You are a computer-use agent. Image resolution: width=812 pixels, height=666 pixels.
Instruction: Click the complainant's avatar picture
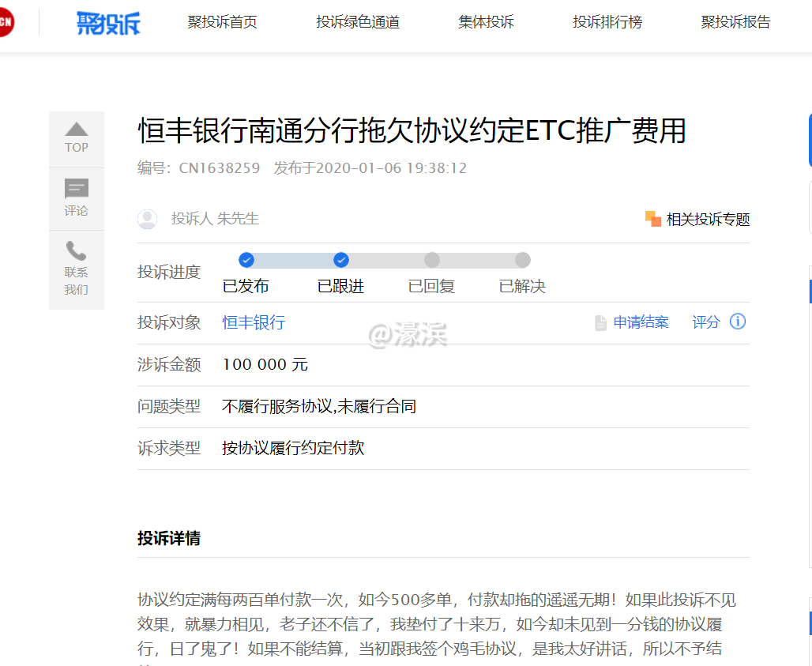click(148, 218)
